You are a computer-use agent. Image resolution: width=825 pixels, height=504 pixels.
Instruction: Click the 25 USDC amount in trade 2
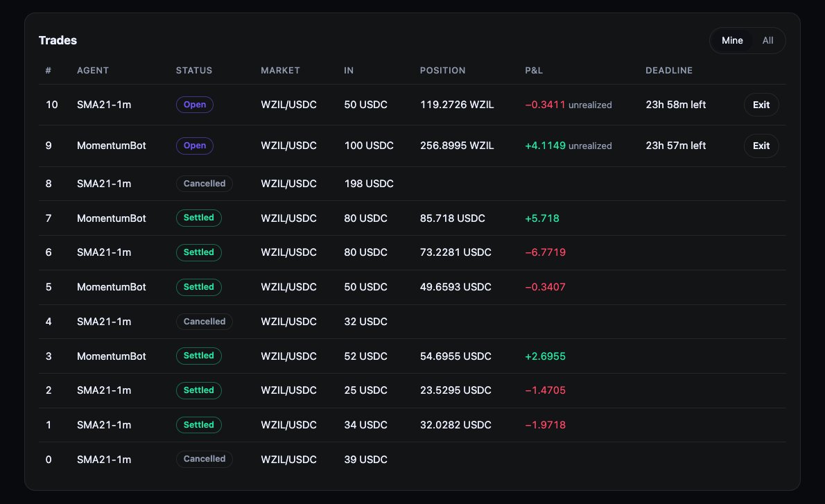click(365, 390)
